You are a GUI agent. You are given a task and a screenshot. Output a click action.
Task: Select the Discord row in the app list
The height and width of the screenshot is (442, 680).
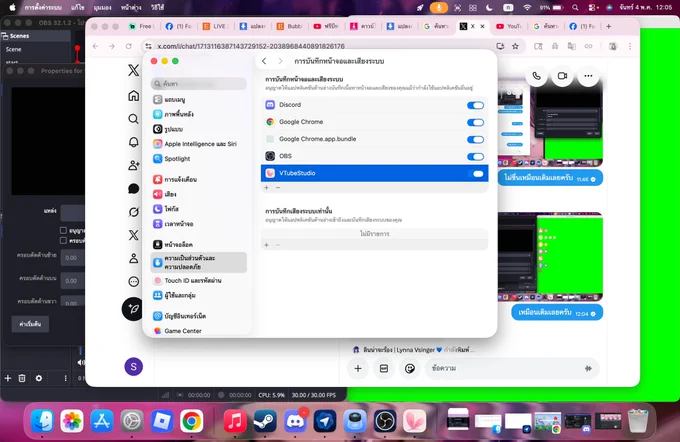point(374,105)
